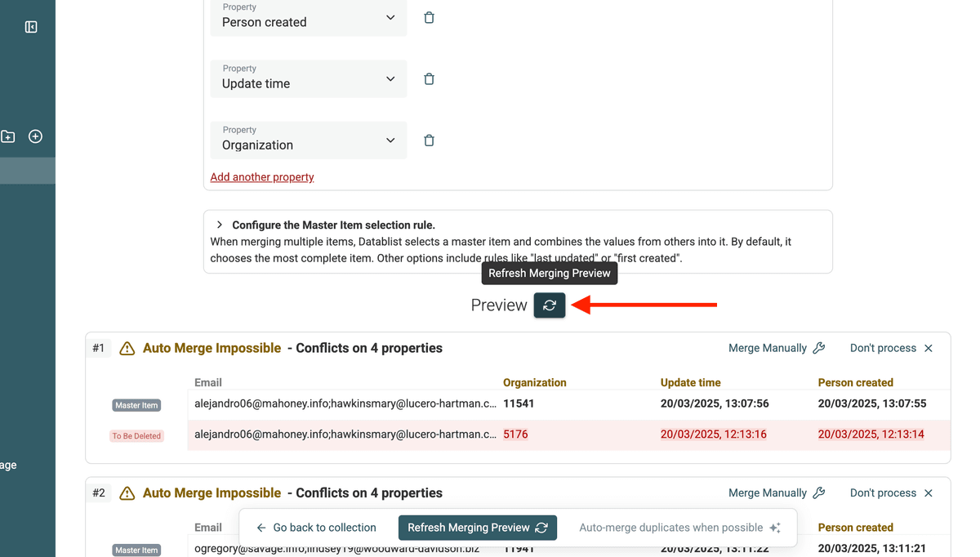Click the Add another property link
This screenshot has width=980, height=557.
tap(262, 177)
